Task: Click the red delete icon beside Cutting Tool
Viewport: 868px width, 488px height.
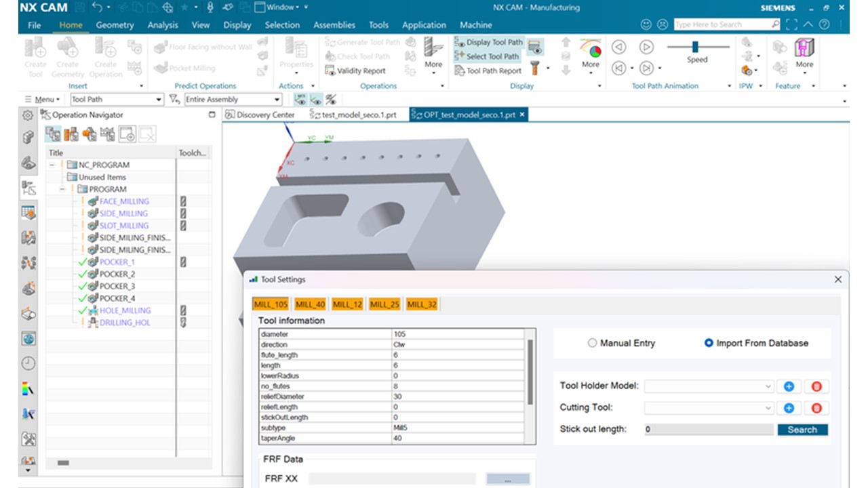Action: click(x=816, y=407)
